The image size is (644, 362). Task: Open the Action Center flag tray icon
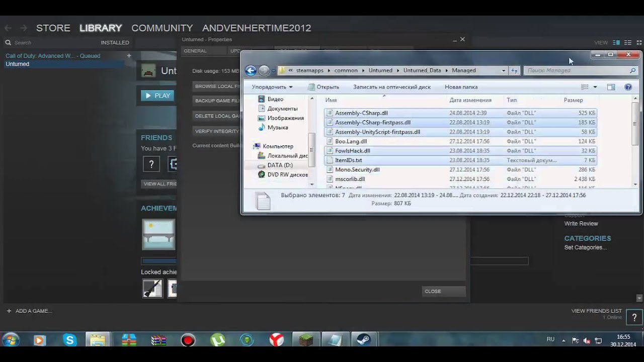click(x=576, y=340)
